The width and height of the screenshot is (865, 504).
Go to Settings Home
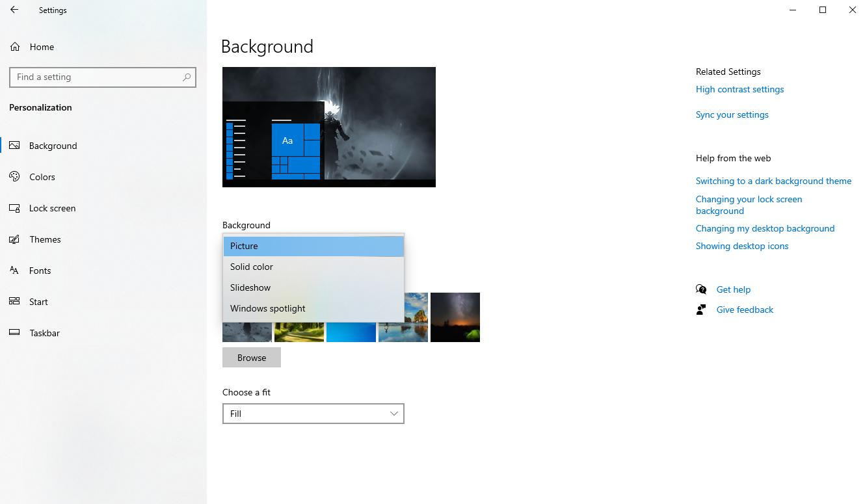click(x=103, y=47)
